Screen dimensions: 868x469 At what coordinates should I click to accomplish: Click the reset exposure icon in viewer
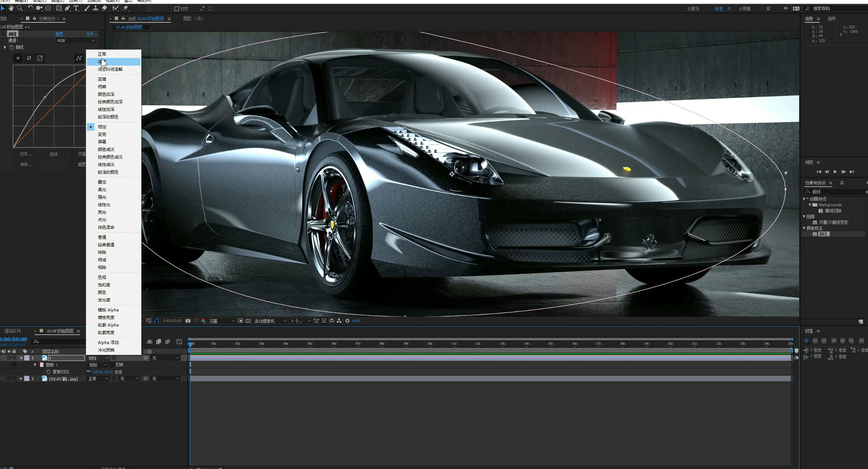(x=347, y=321)
